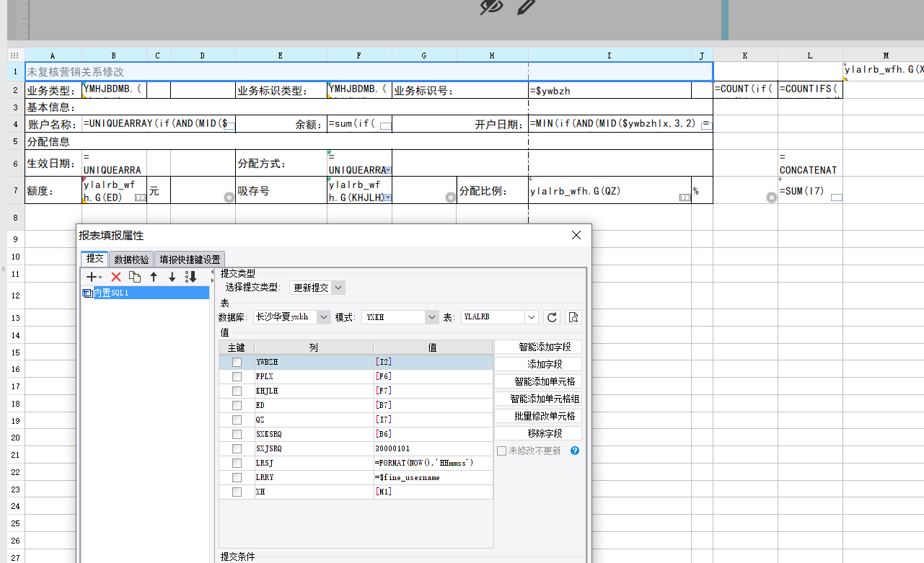Refresh the database table list
The height and width of the screenshot is (563, 924).
pyautogui.click(x=553, y=317)
